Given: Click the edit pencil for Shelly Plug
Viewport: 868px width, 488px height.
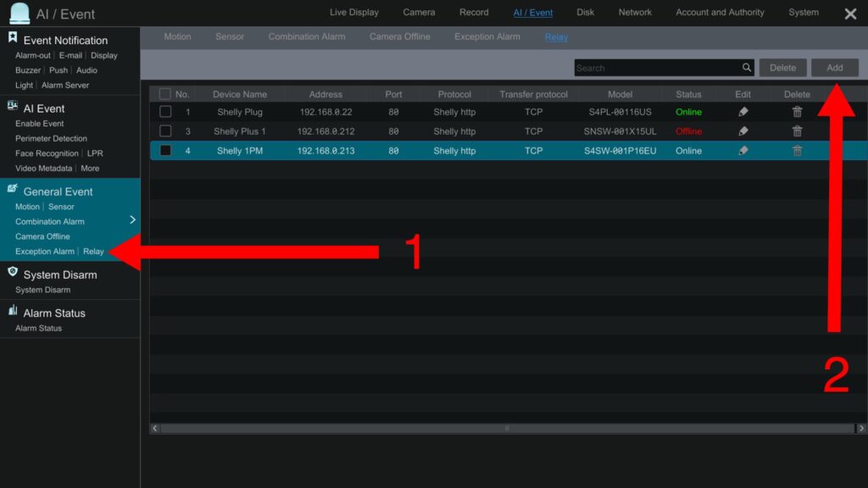Looking at the screenshot, I should click(743, 112).
